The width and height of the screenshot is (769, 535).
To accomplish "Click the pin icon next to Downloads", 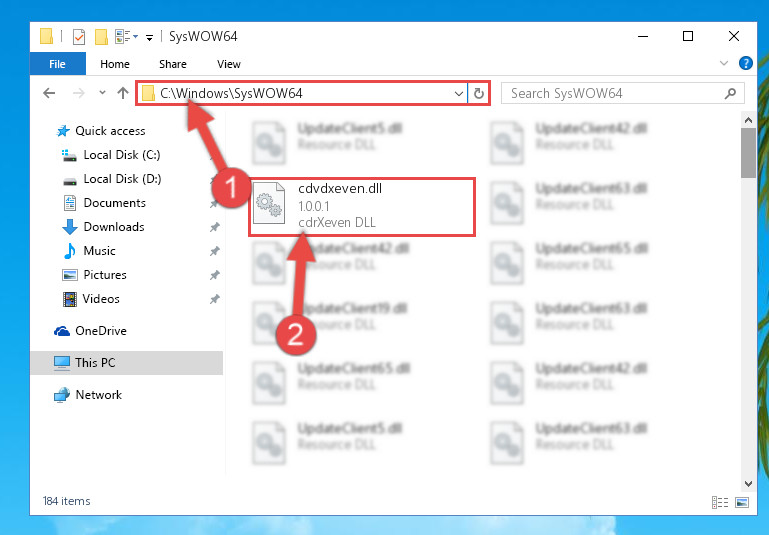I will (x=214, y=227).
